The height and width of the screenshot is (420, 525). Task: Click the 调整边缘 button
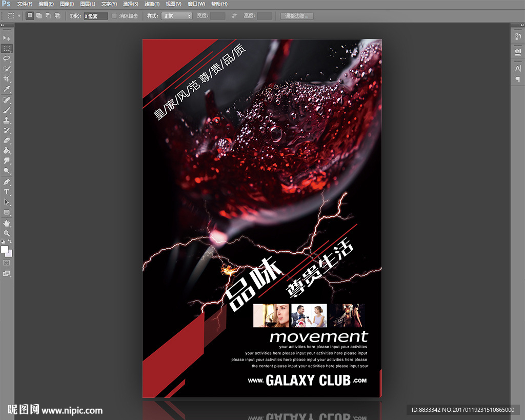point(297,16)
